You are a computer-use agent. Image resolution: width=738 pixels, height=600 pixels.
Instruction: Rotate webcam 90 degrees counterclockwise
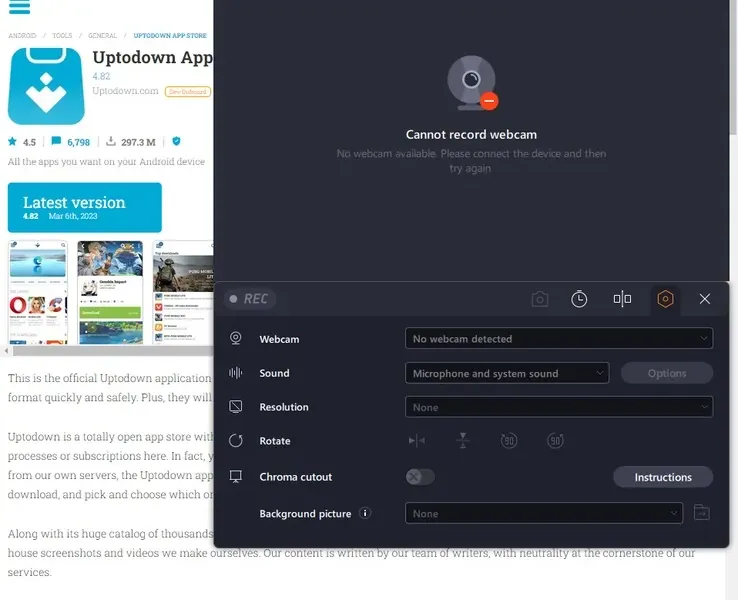click(509, 441)
